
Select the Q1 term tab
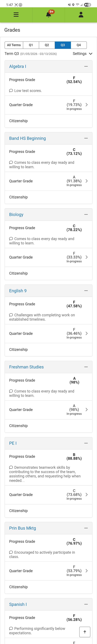[31, 45]
